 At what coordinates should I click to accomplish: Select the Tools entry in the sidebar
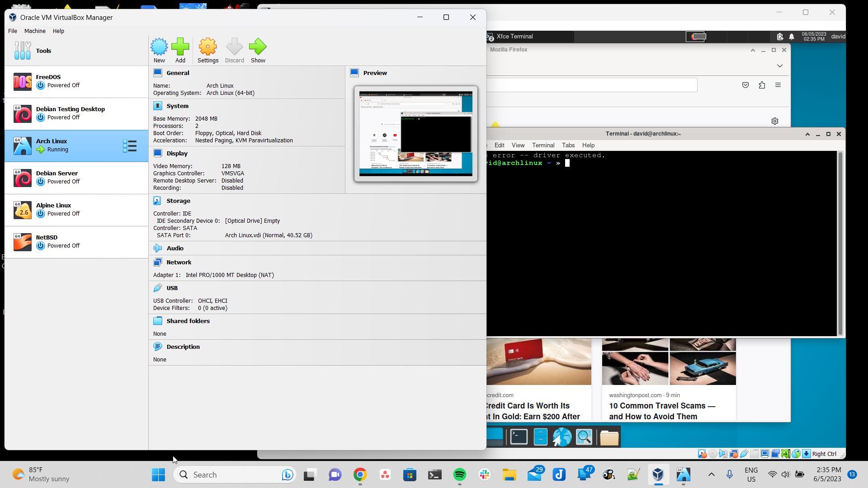tap(43, 51)
